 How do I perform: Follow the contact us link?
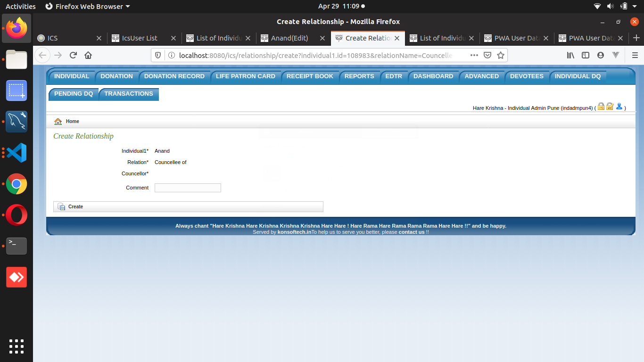(412, 231)
